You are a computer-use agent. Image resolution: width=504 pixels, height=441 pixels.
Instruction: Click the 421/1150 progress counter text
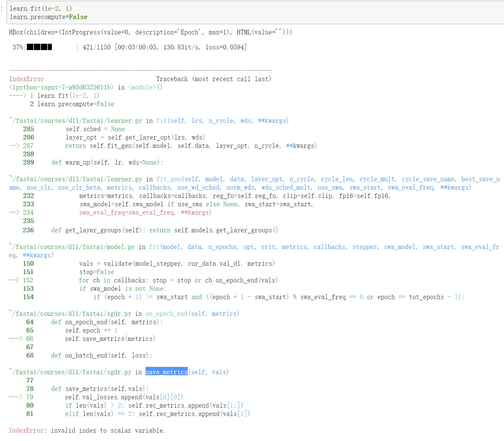click(97, 47)
